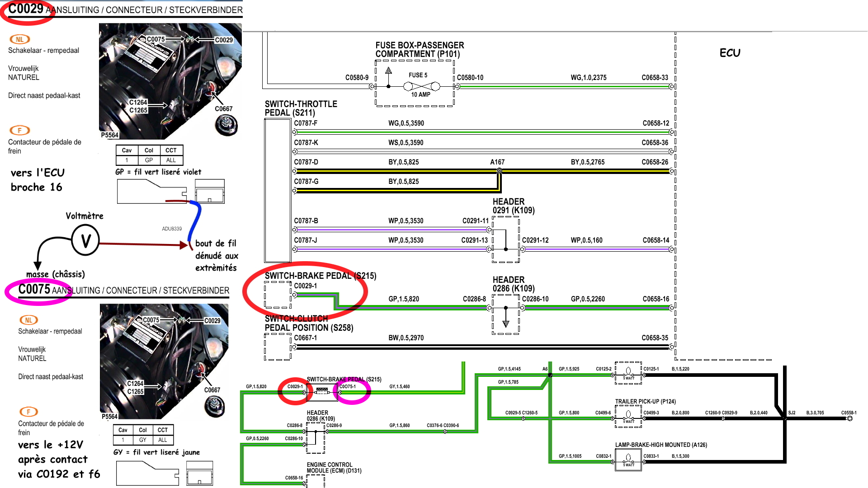Click the top engine bay connector photo
Screen dimensions: 868x488
point(170,81)
